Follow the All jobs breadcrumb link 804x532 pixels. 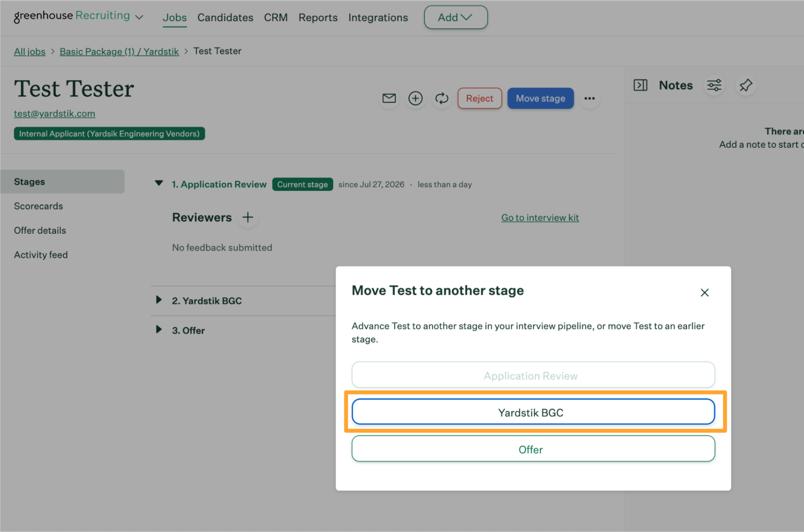[29, 51]
